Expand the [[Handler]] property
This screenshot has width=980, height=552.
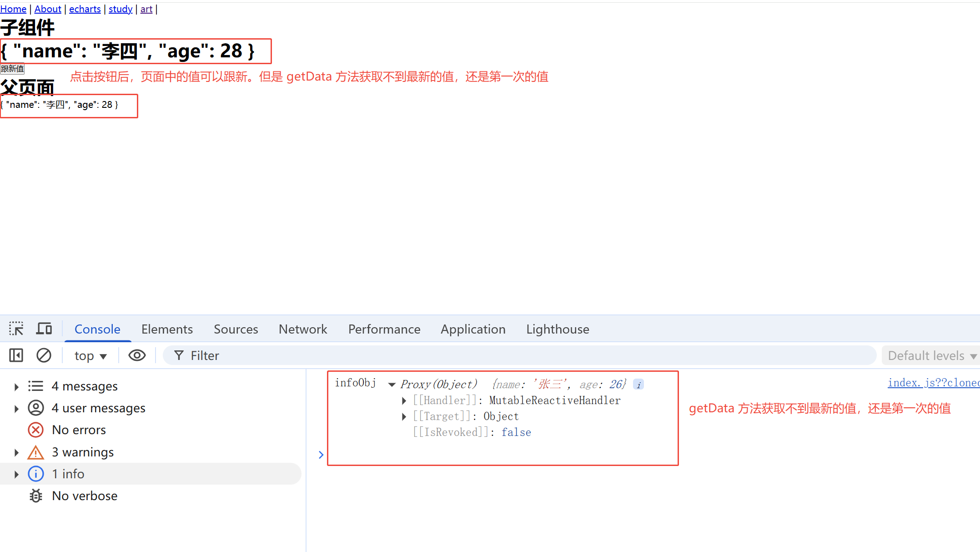click(404, 401)
